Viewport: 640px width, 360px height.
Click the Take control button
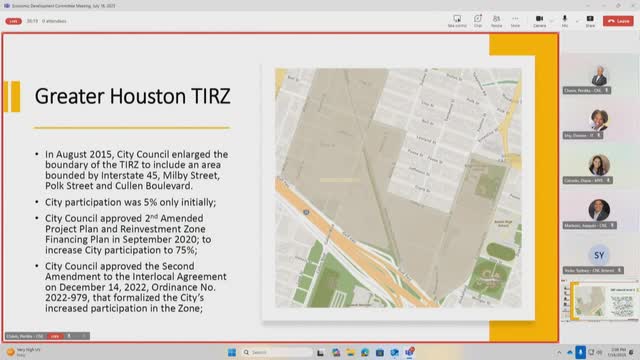(457, 21)
